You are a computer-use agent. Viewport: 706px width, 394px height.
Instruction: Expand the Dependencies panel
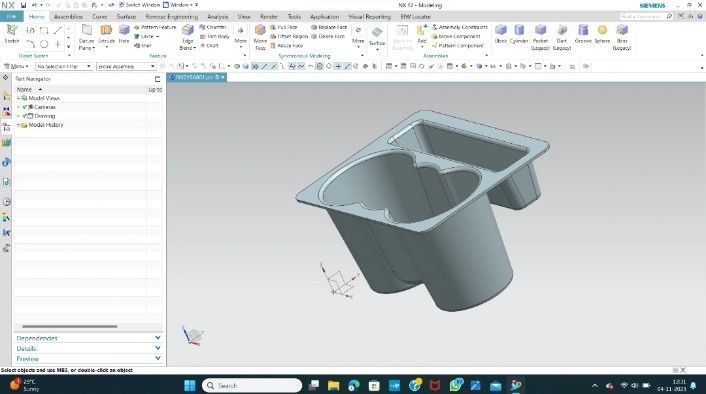click(88, 338)
